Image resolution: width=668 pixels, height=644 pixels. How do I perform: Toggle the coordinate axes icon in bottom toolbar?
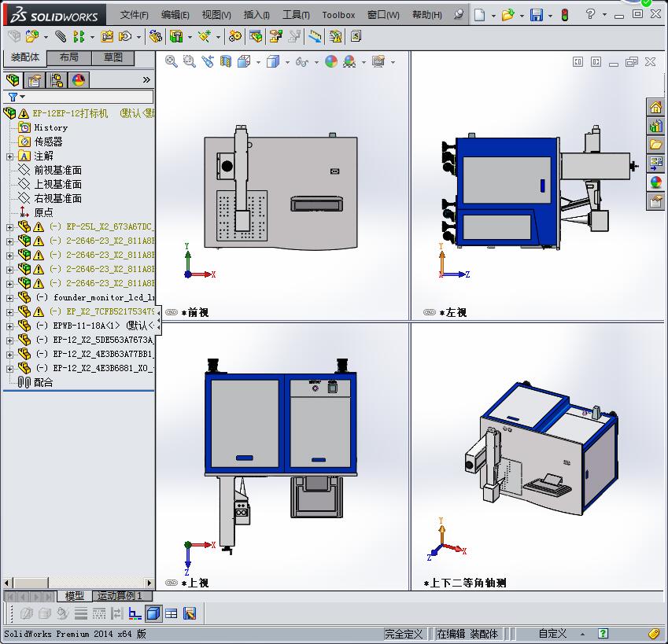click(x=135, y=613)
